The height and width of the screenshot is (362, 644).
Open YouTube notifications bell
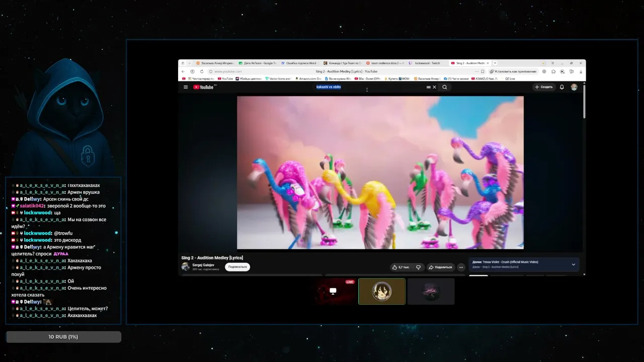pos(562,87)
